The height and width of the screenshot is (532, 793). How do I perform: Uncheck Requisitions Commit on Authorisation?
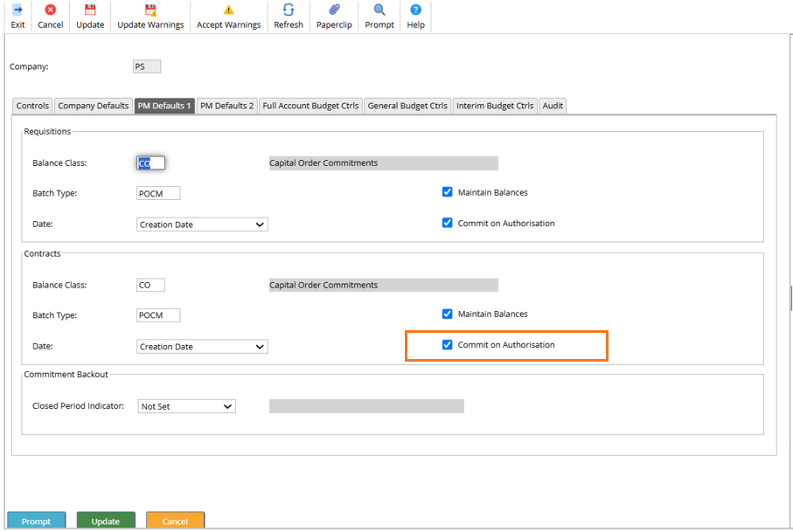pyautogui.click(x=448, y=223)
